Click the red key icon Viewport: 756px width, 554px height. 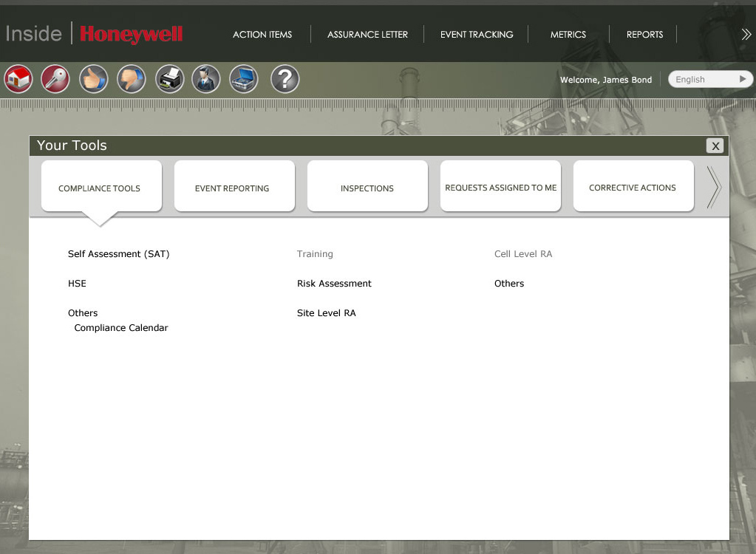55,79
